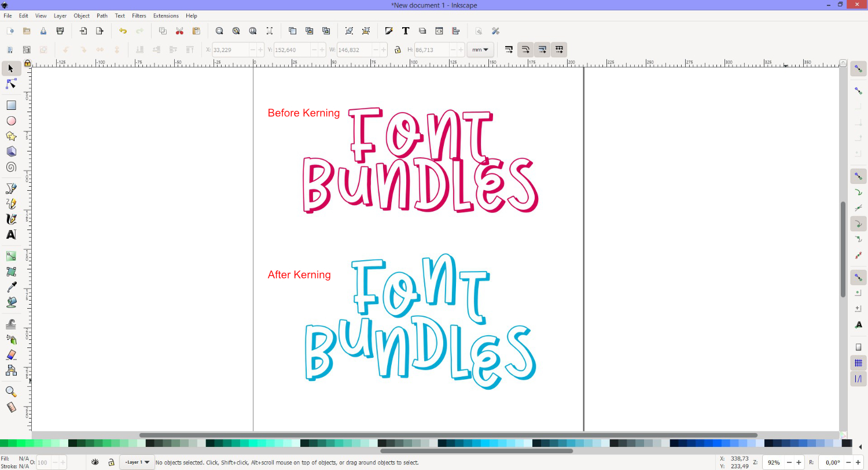868x470 pixels.
Task: Select the 3D box tool
Action: [x=11, y=151]
